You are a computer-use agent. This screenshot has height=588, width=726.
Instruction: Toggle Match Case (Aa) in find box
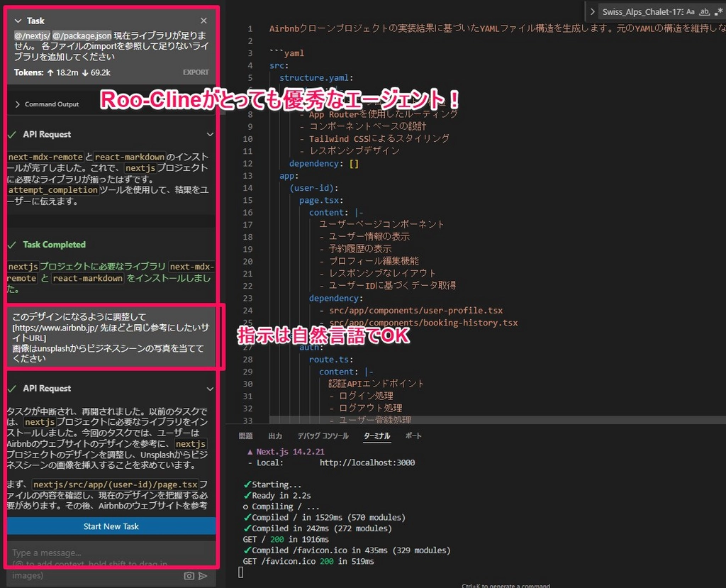[691, 12]
